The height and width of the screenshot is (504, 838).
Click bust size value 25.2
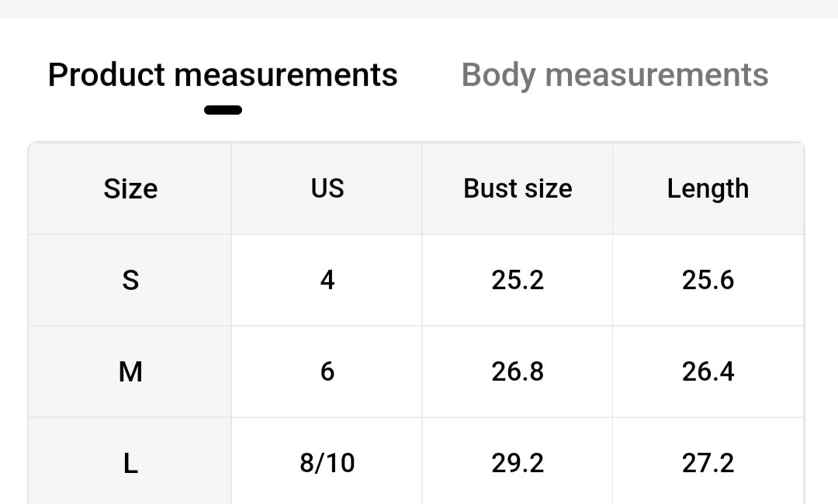[x=518, y=280]
